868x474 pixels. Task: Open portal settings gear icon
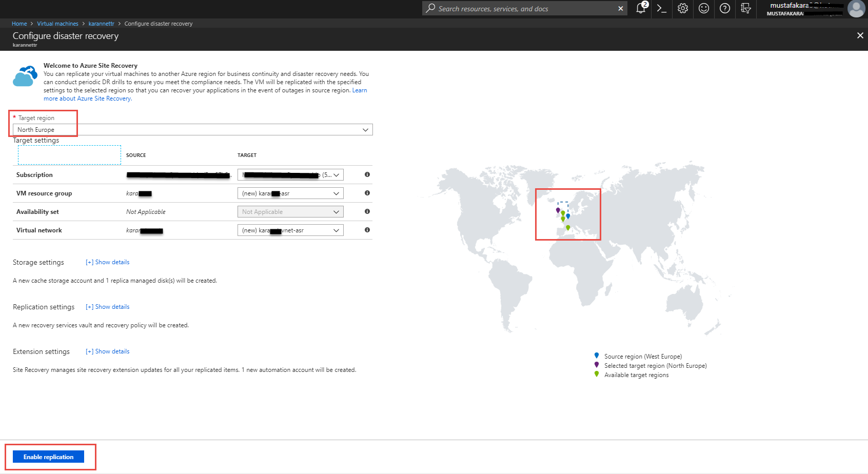[683, 8]
